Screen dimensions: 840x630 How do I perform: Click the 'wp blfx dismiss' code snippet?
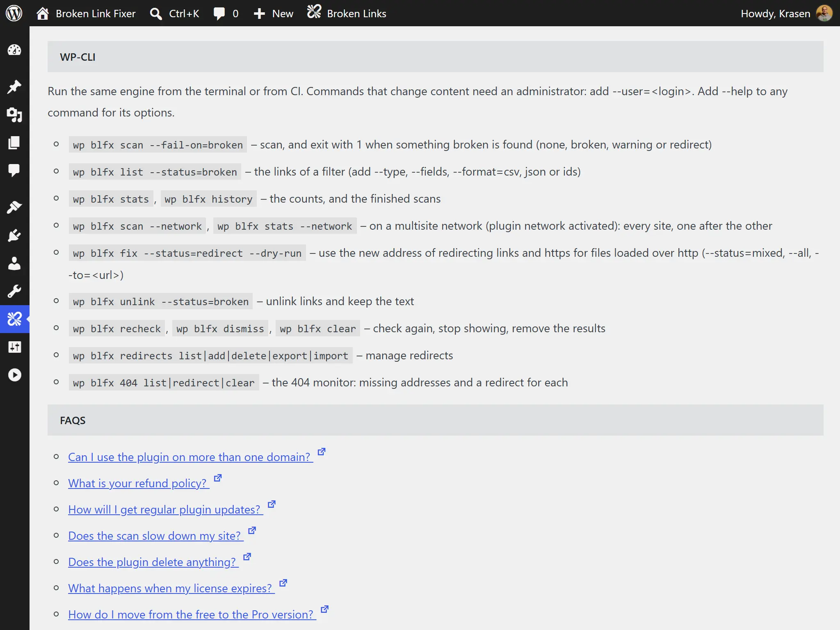point(220,329)
